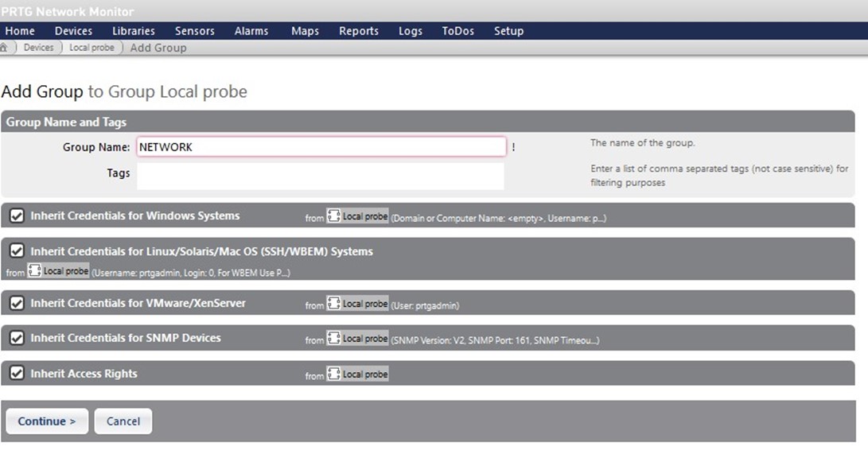The width and height of the screenshot is (868, 450).
Task: Open the Setup menu
Action: (x=508, y=31)
